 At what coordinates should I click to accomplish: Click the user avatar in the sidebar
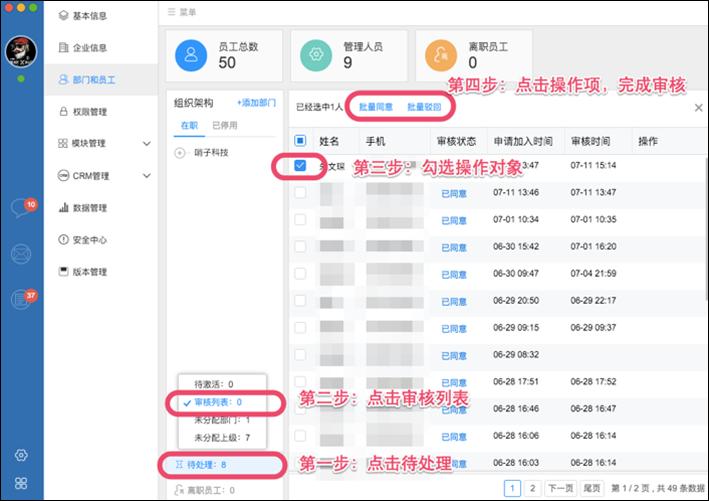pos(20,51)
